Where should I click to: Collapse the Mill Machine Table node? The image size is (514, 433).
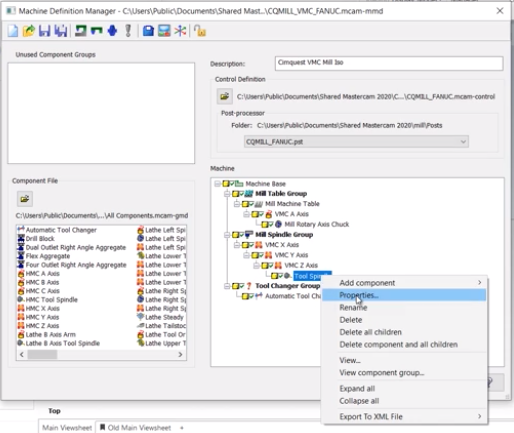(237, 204)
